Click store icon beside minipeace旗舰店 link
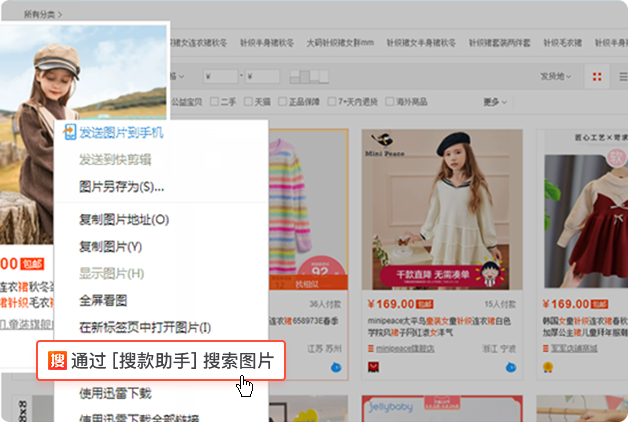The height and width of the screenshot is (422, 628). [x=371, y=349]
